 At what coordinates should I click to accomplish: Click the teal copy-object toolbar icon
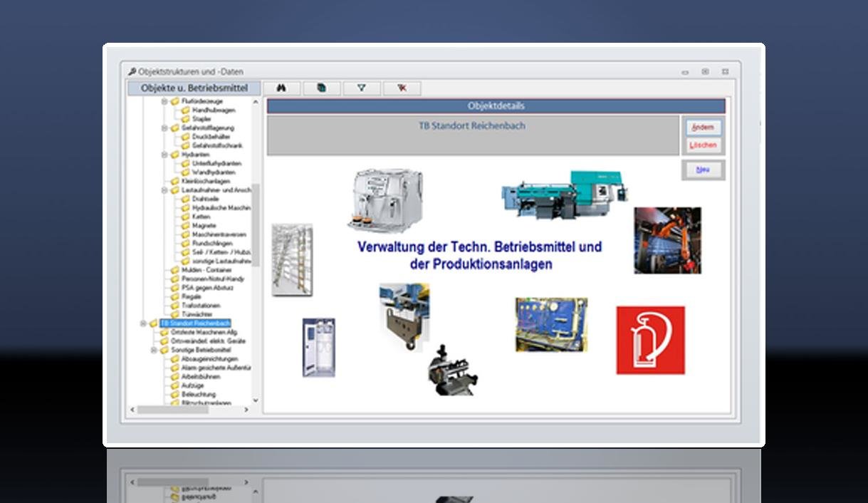tap(321, 88)
